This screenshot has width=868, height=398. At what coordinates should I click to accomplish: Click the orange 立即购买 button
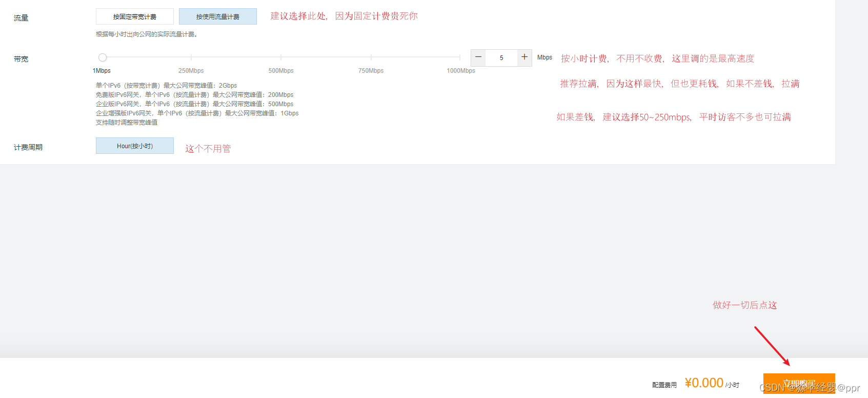[x=799, y=384]
